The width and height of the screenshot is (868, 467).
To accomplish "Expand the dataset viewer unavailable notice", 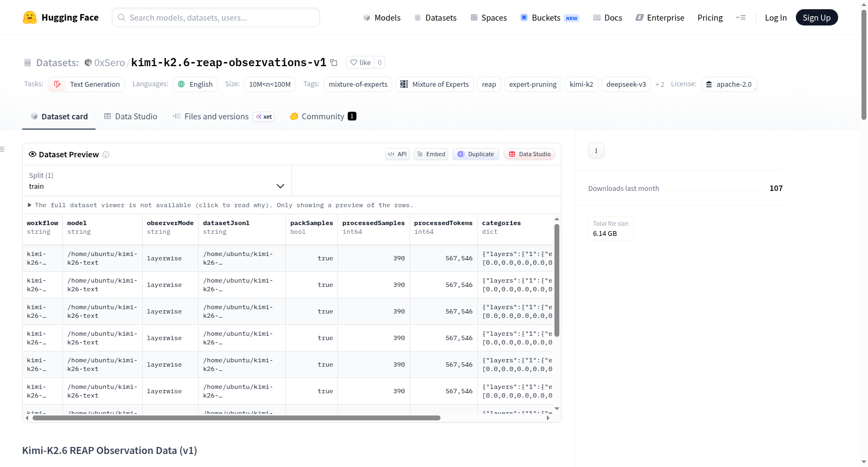I will [220, 205].
